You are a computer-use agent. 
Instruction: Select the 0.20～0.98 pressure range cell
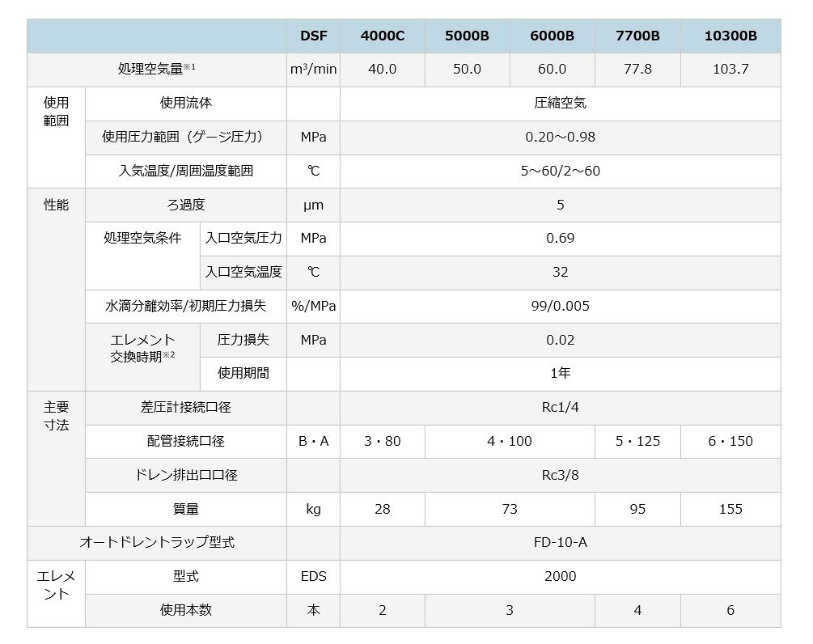560,138
